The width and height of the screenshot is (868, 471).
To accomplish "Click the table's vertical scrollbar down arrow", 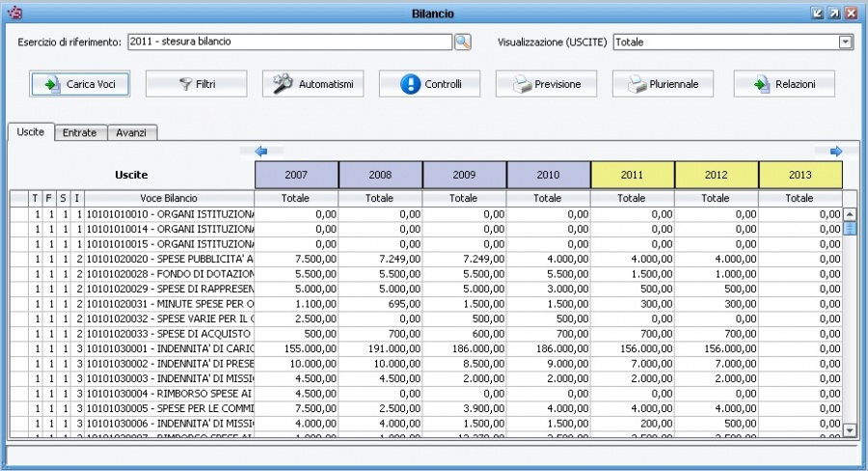I will 850,429.
